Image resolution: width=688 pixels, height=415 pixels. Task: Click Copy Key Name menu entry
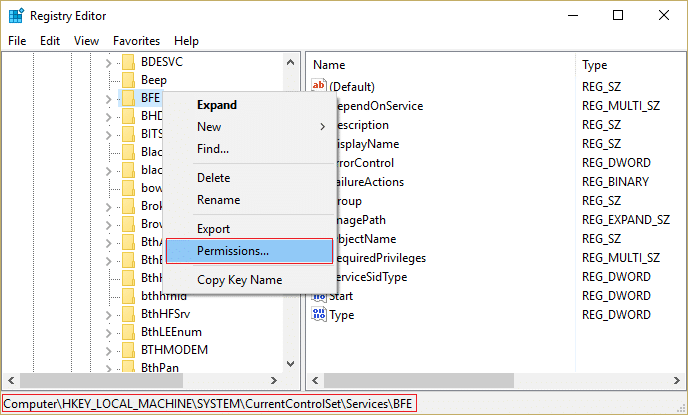click(239, 280)
